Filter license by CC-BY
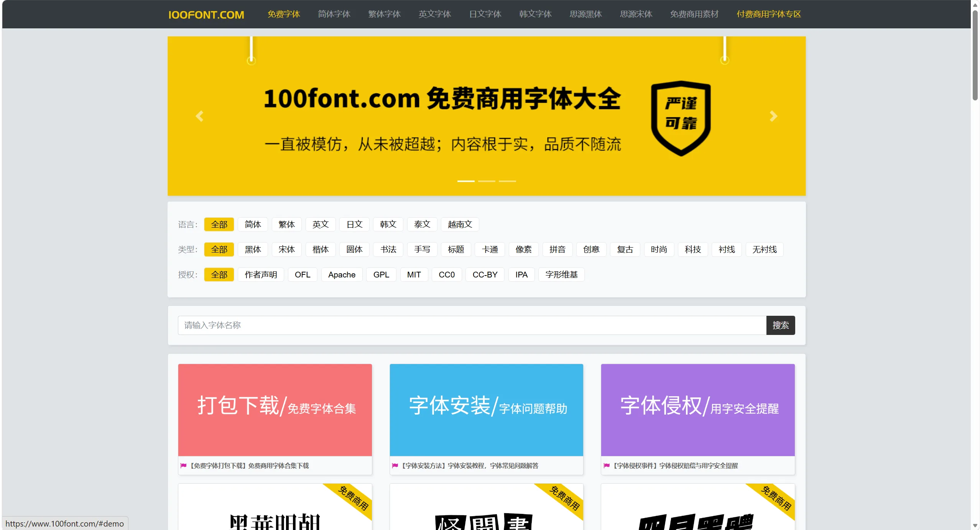This screenshot has width=980, height=530. 485,274
